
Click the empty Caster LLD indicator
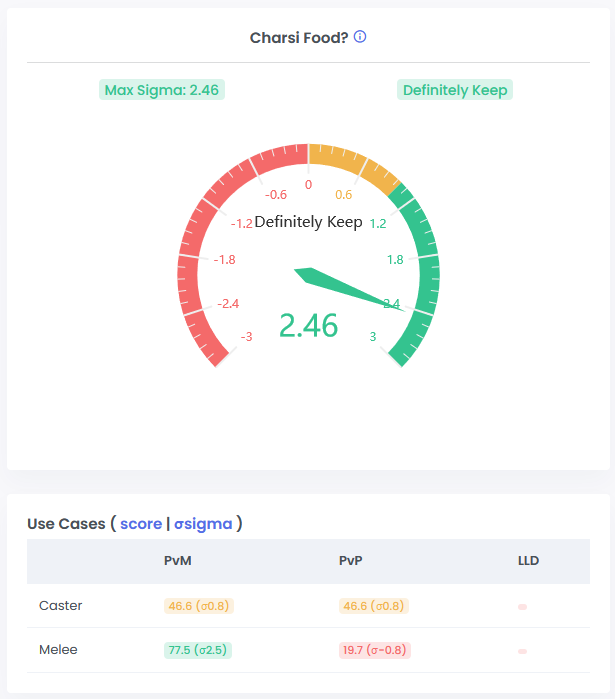pos(522,607)
